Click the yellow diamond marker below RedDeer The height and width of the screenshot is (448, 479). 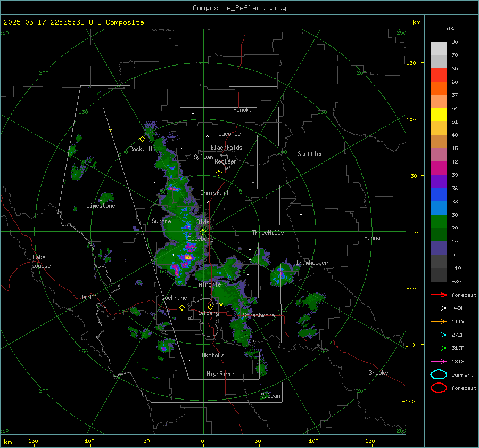[219, 173]
